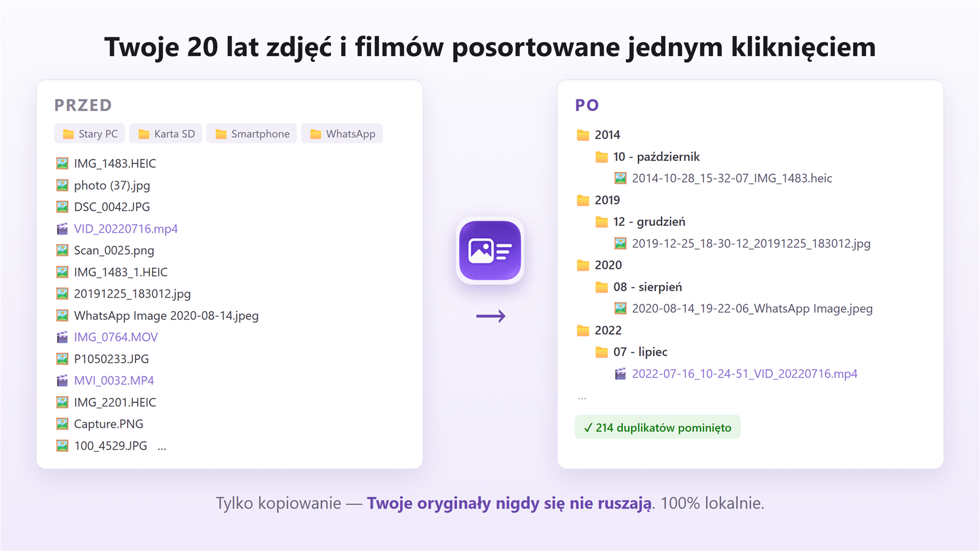This screenshot has width=980, height=551.
Task: Select the Stary PC folder chip
Action: click(x=90, y=133)
